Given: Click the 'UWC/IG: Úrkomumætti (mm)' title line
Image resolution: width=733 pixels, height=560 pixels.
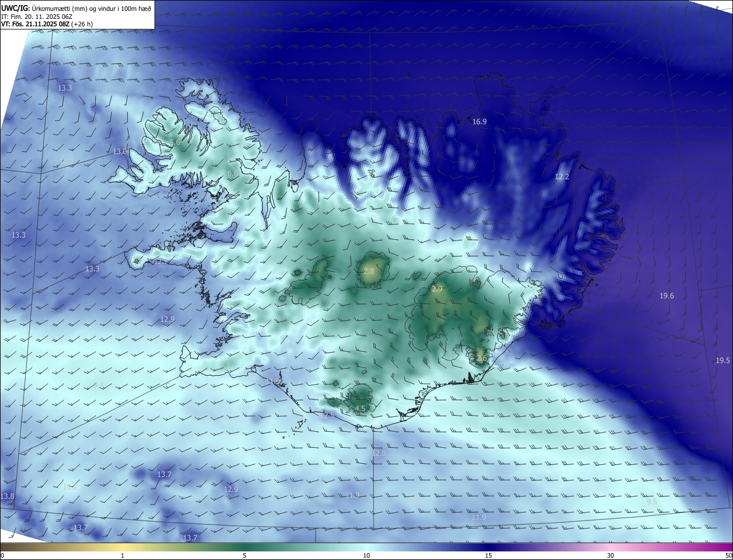Looking at the screenshot, I should pos(76,8).
